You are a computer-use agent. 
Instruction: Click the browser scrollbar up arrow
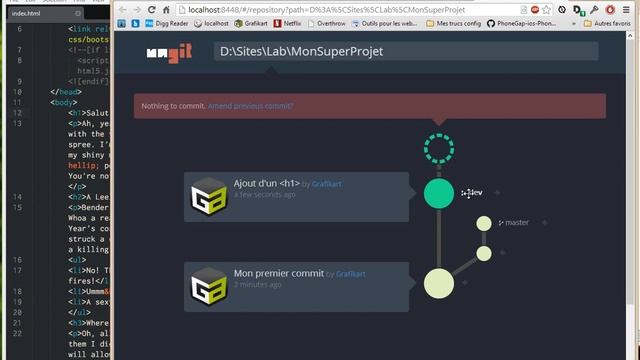click(x=630, y=36)
